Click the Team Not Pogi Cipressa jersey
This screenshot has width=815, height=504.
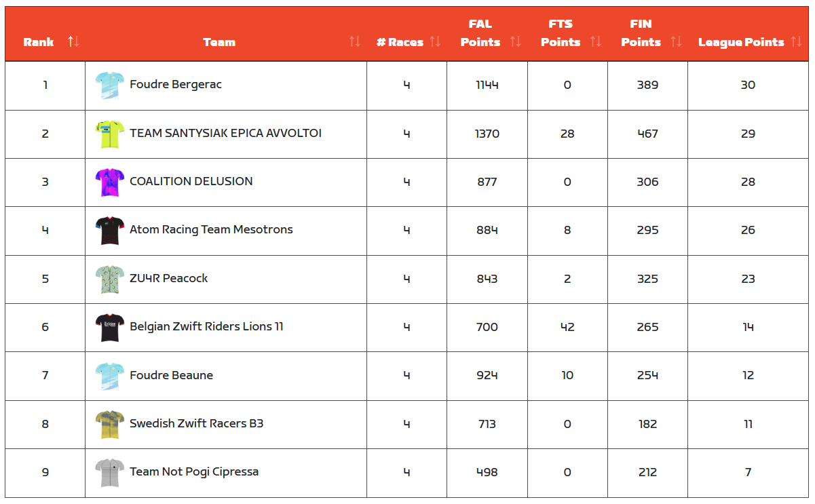coord(109,473)
